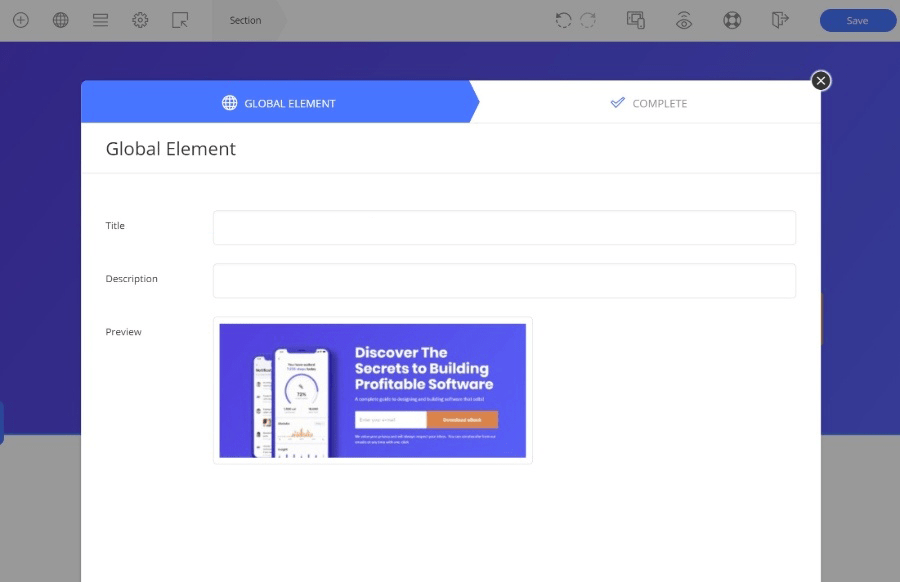
Task: Click the Title field label
Action: 115,226
